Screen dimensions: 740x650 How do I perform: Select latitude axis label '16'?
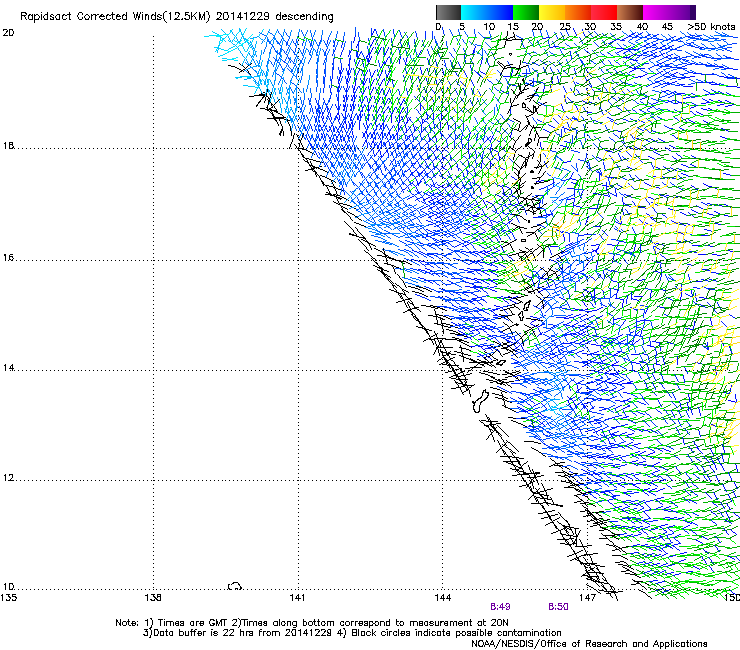tap(8, 258)
